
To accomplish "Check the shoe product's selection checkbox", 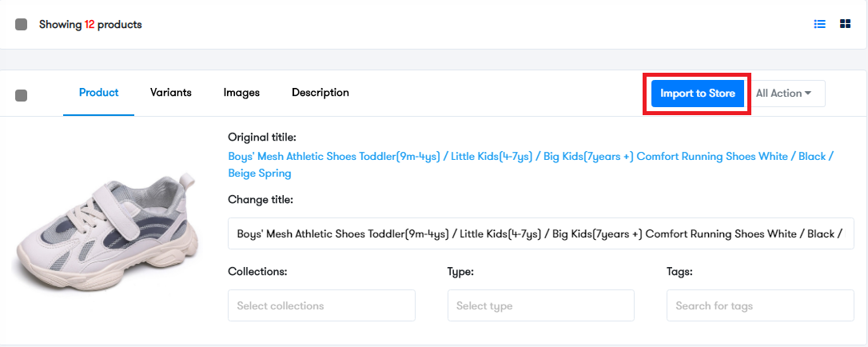I will [21, 95].
